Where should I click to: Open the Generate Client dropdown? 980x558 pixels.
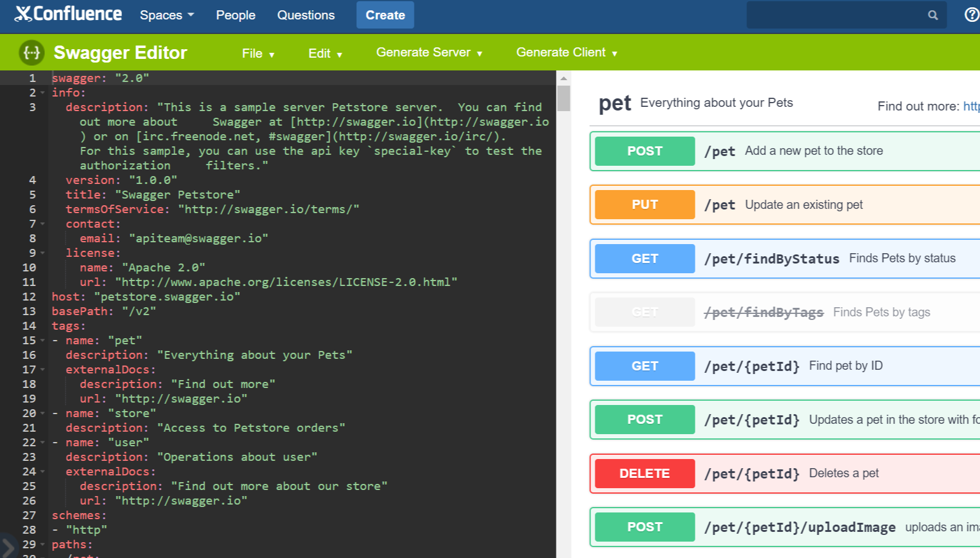[x=567, y=53]
